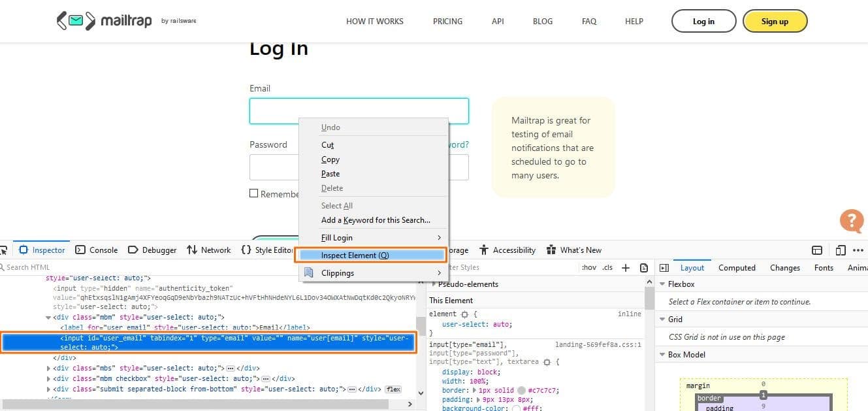Open the PRICING link
Screen dimensions: 868x411
click(x=447, y=21)
